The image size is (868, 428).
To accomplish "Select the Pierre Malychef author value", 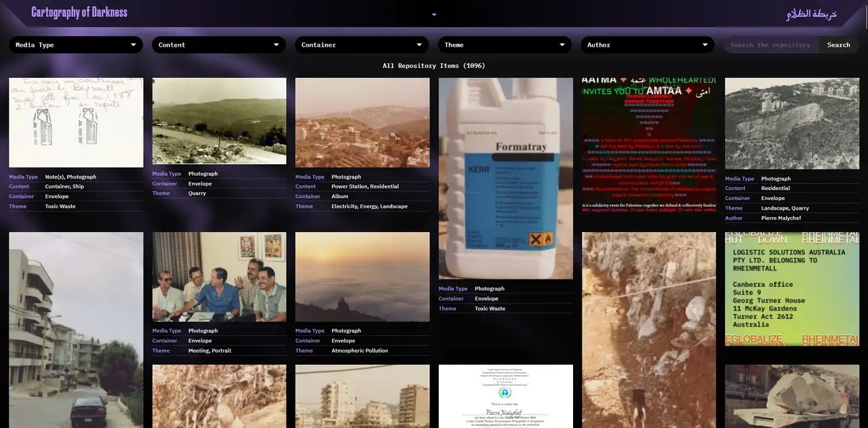I will coord(781,218).
